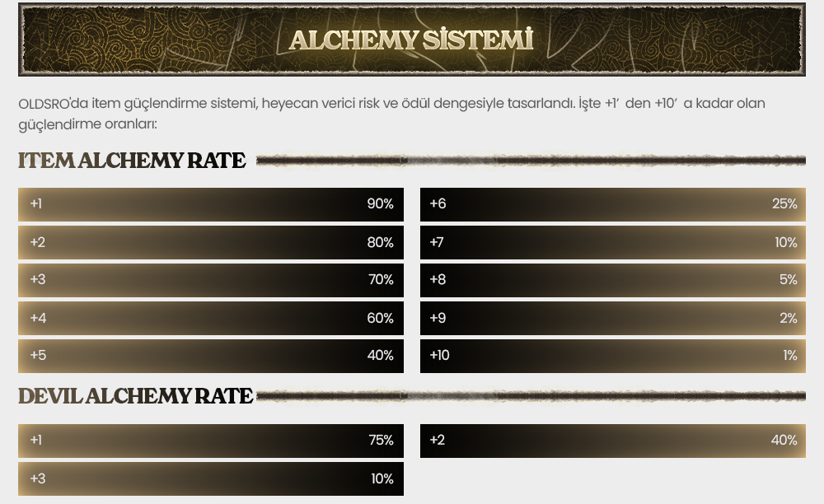Select the Devil +1 row showing 75%
Screen dimensions: 824x504
click(x=211, y=441)
